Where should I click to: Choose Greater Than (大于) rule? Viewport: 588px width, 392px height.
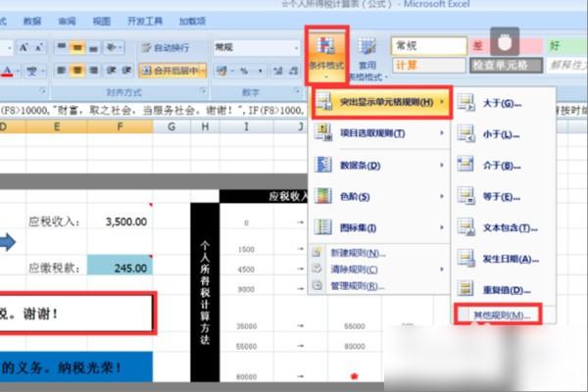[x=502, y=103]
